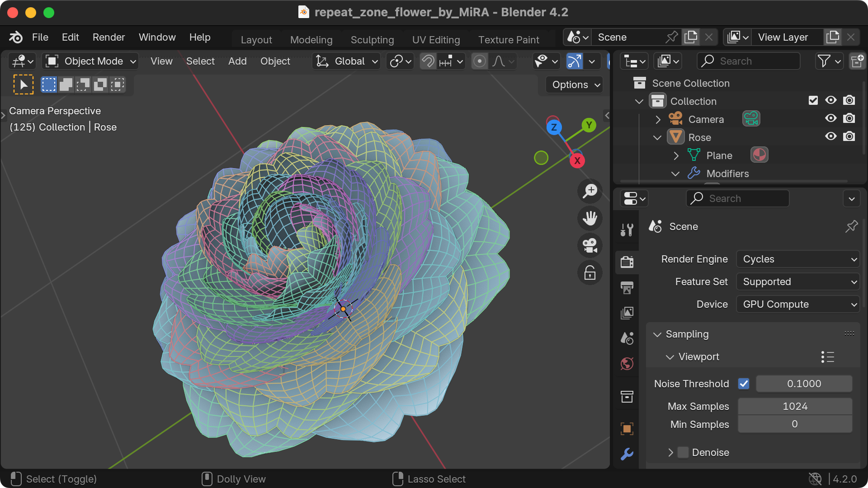This screenshot has height=488, width=868.
Task: Hide the Rose object with eye toggle
Action: [830, 136]
